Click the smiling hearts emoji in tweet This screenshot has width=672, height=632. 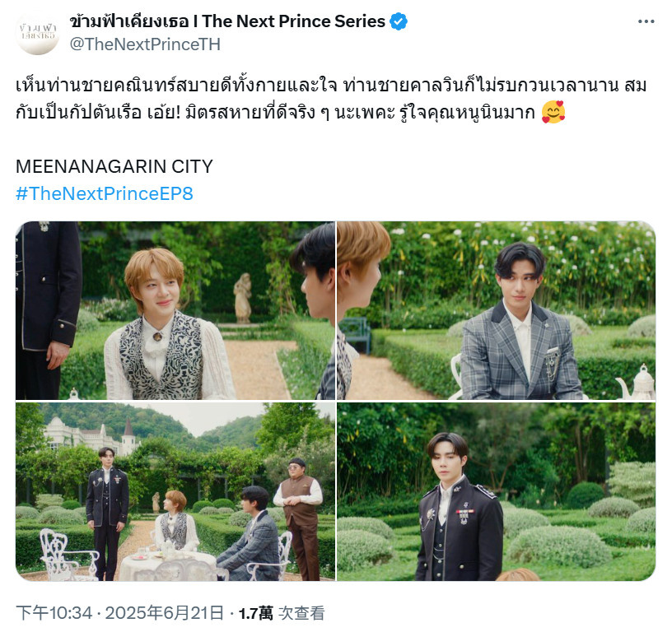(553, 112)
